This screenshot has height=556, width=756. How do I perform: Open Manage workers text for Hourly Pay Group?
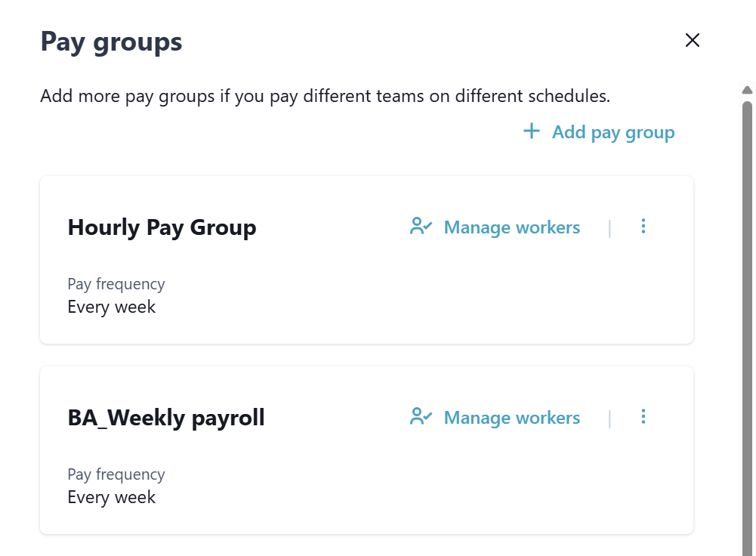coord(512,227)
